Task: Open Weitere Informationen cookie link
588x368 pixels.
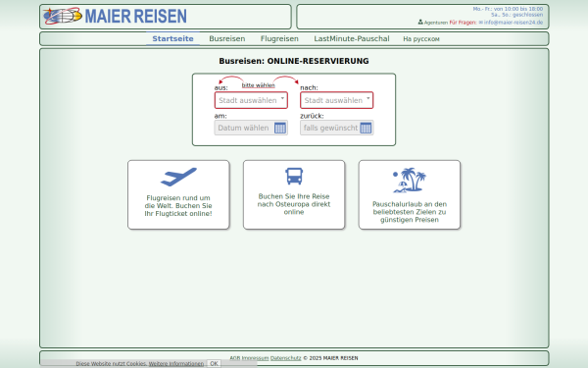Action: [x=176, y=363]
